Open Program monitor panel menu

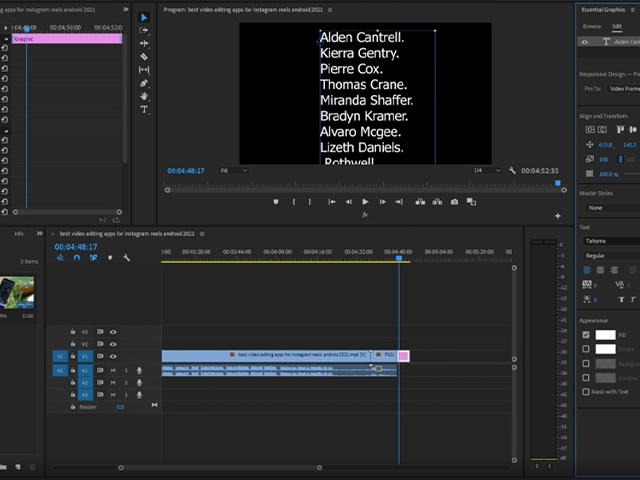tap(330, 10)
